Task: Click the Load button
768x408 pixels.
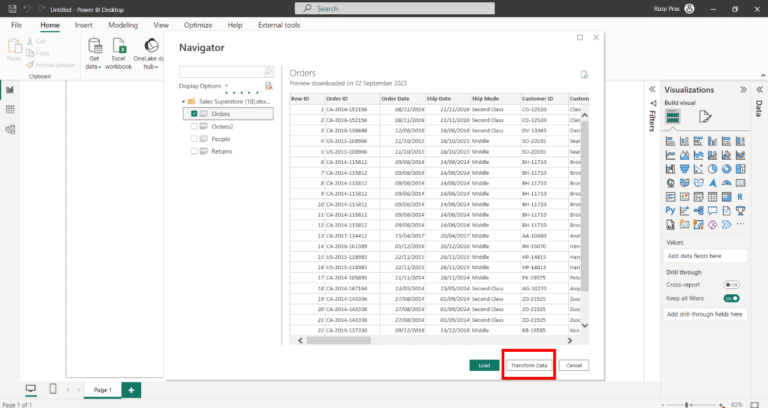Action: pos(484,365)
